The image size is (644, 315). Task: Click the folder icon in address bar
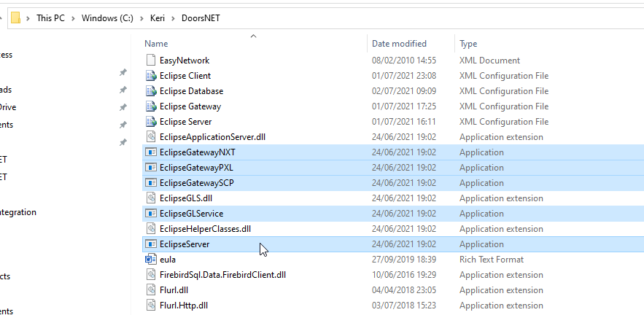pos(15,17)
